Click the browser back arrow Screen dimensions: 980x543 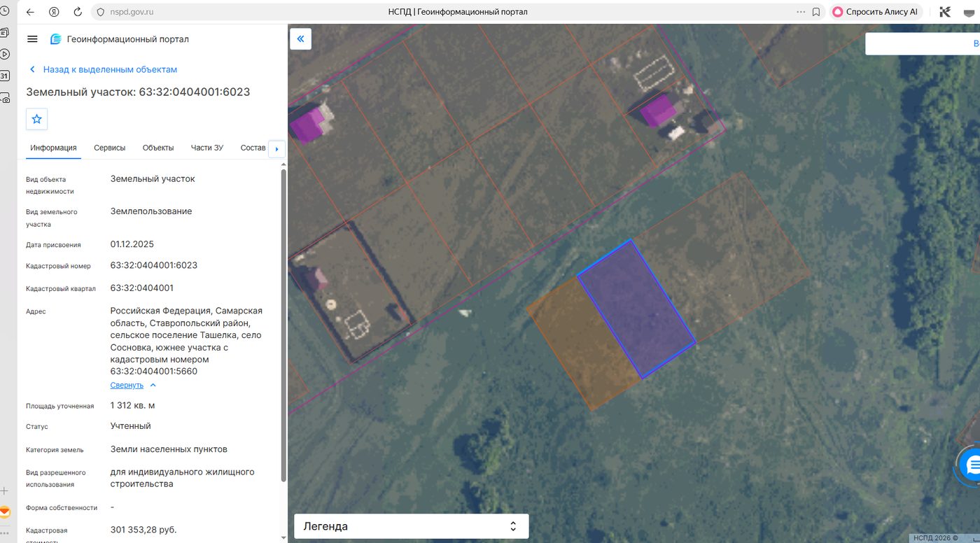[30, 12]
